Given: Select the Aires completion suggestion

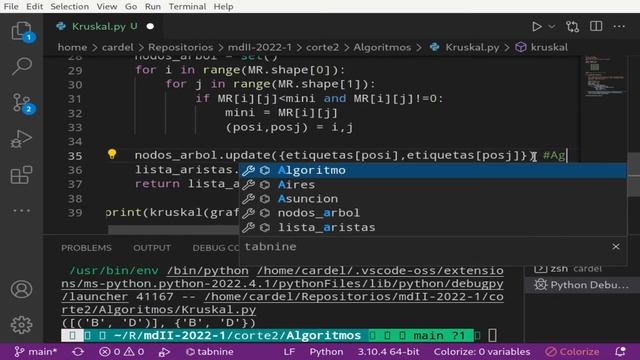Looking at the screenshot, I should [x=433, y=184].
